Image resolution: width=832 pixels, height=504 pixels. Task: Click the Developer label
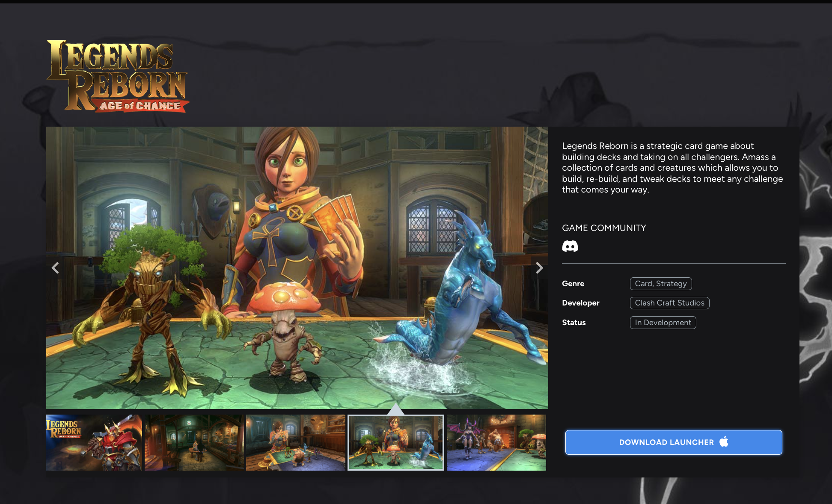[581, 303]
